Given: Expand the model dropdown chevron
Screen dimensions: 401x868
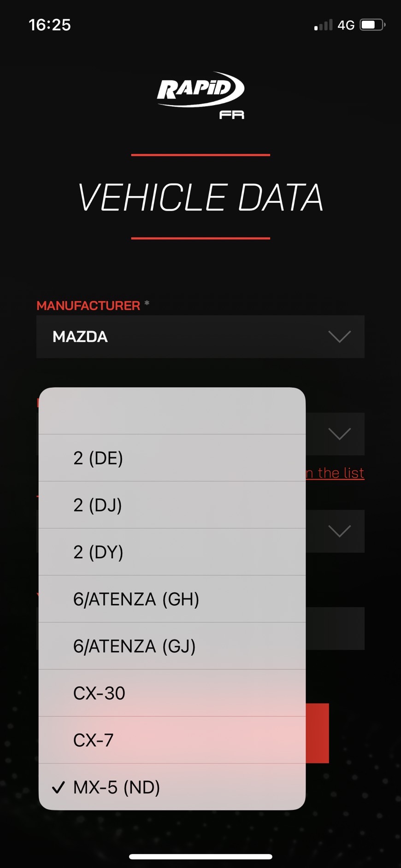Looking at the screenshot, I should click(340, 434).
